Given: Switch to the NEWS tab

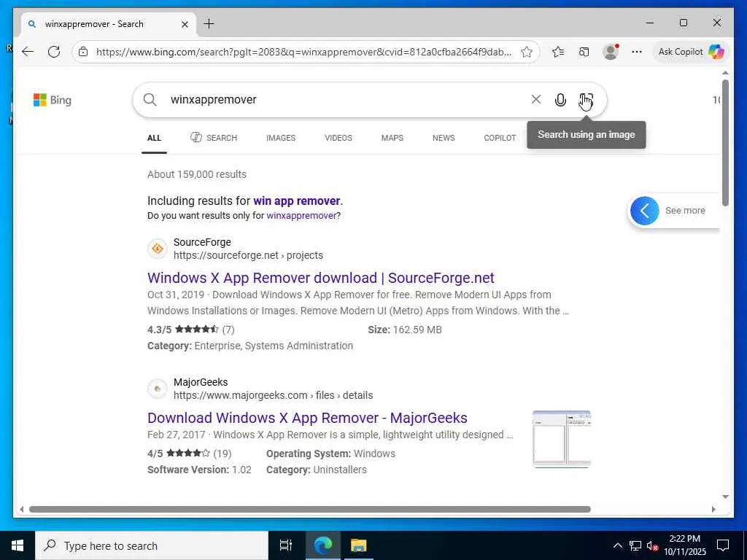Looking at the screenshot, I should pyautogui.click(x=444, y=138).
